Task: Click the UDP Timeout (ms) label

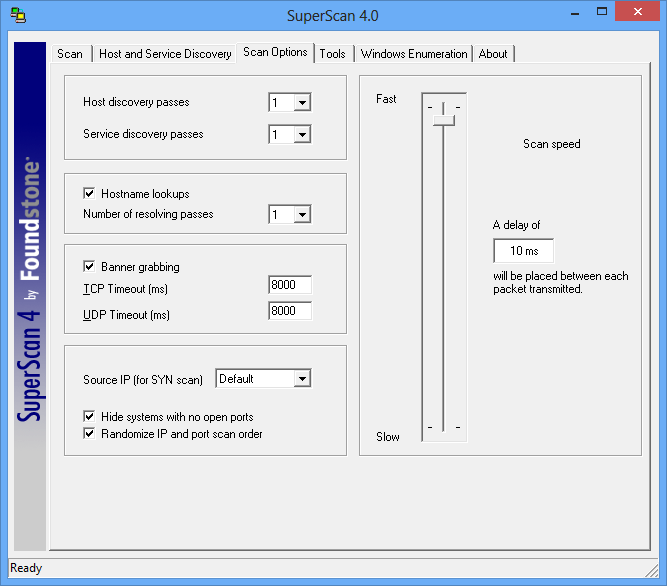Action: 126,315
